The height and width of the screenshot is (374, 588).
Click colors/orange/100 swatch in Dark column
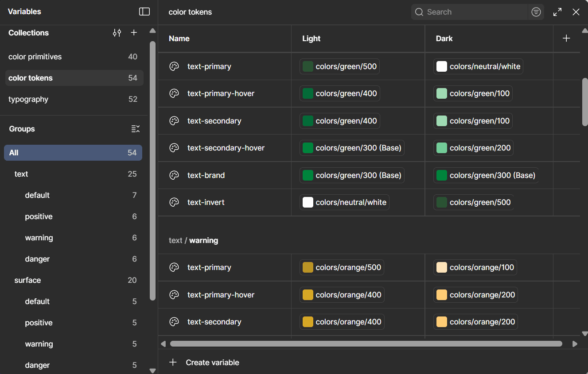coord(442,267)
